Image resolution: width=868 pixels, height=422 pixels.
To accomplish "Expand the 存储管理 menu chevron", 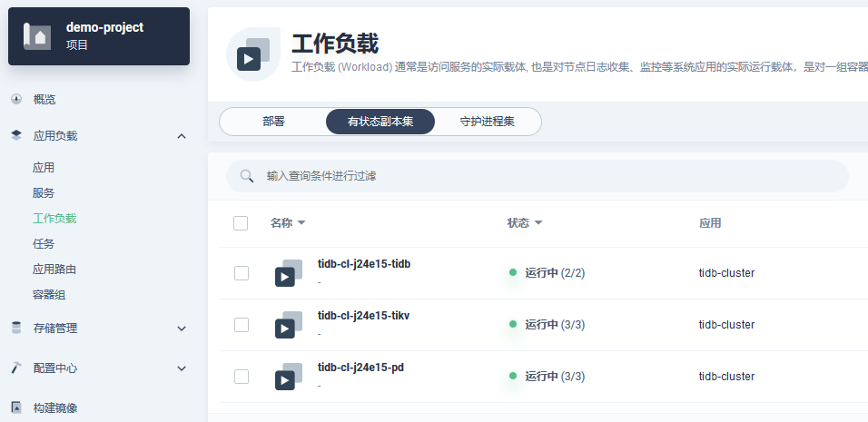I will 182,329.
